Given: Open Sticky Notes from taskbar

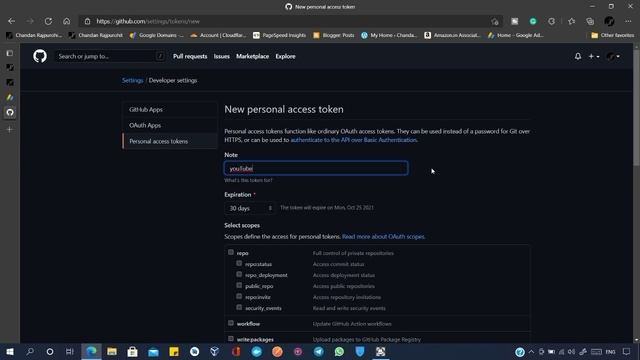Looking at the screenshot, I should click(x=174, y=351).
